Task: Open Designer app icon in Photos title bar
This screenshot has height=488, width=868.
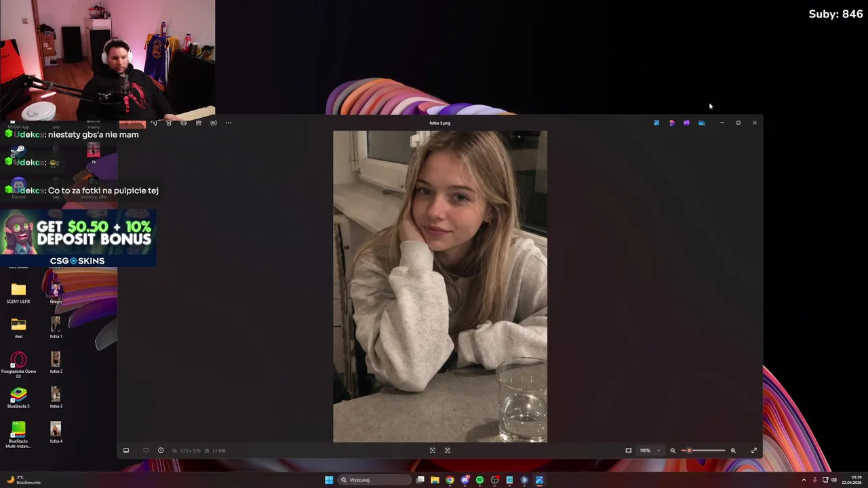Action: click(671, 123)
